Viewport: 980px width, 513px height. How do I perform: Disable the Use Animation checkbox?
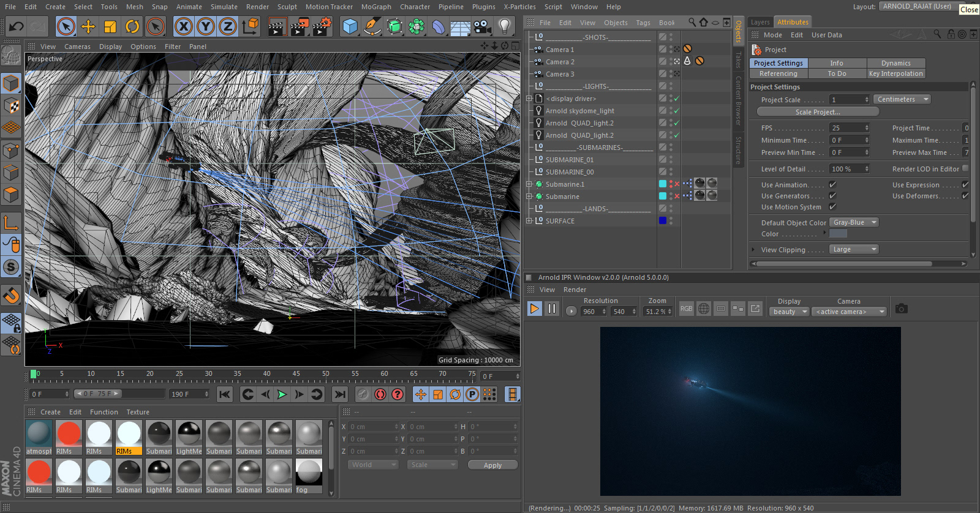(x=832, y=185)
